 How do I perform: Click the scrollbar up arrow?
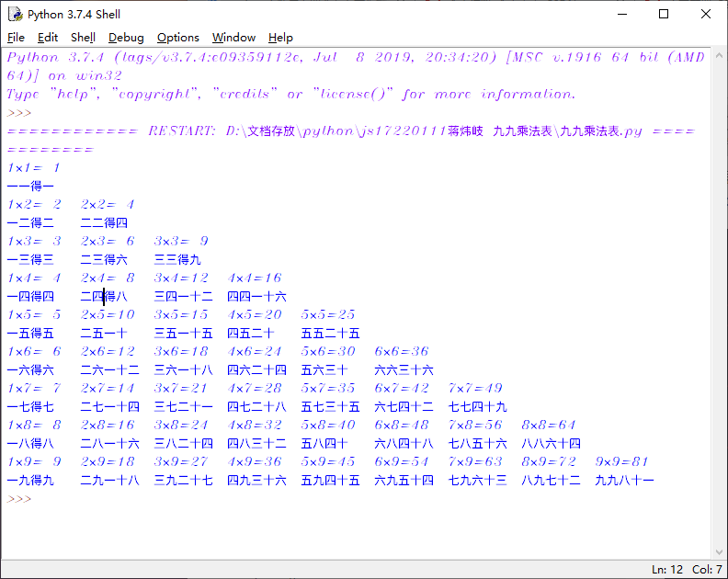[x=719, y=55]
